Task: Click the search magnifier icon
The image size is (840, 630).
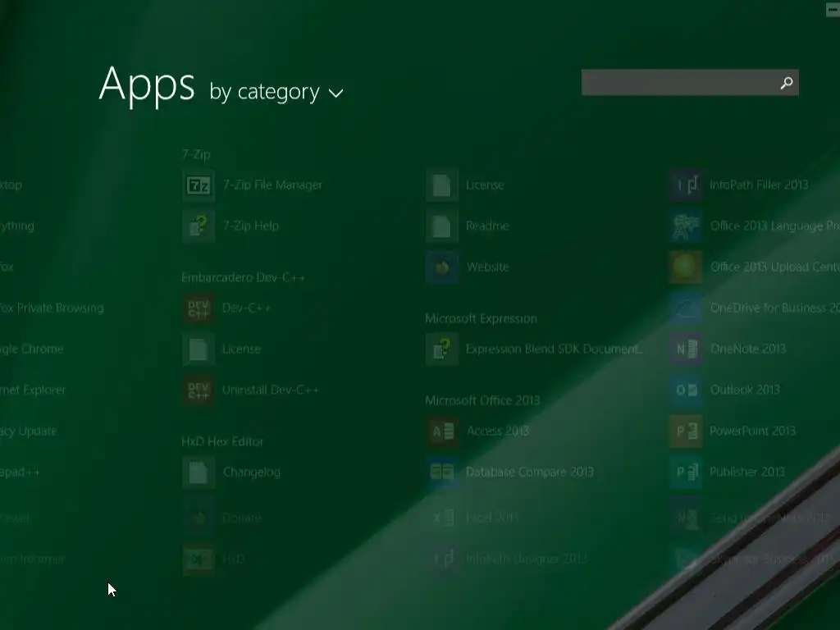Action: coord(787,83)
